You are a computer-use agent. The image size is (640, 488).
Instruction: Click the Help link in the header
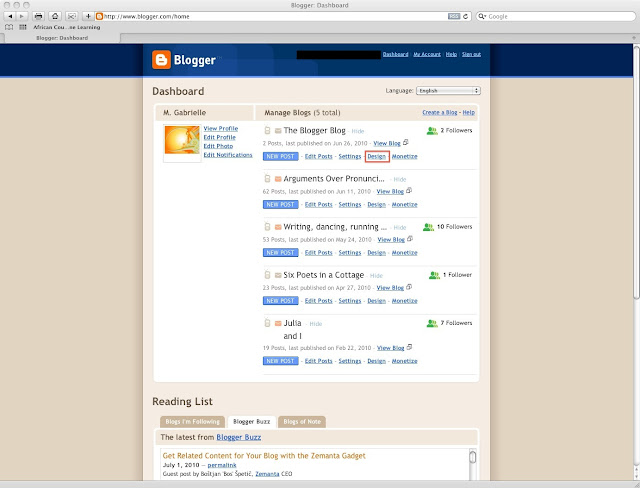tap(451, 54)
